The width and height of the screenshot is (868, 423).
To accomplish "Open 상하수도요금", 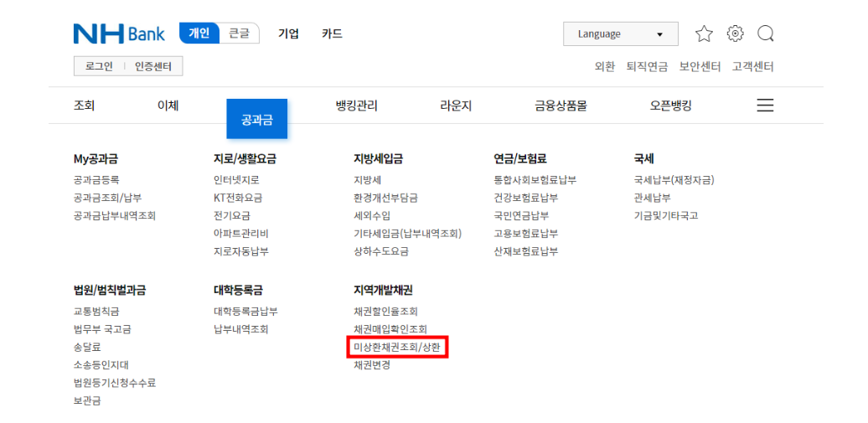I will click(x=381, y=251).
